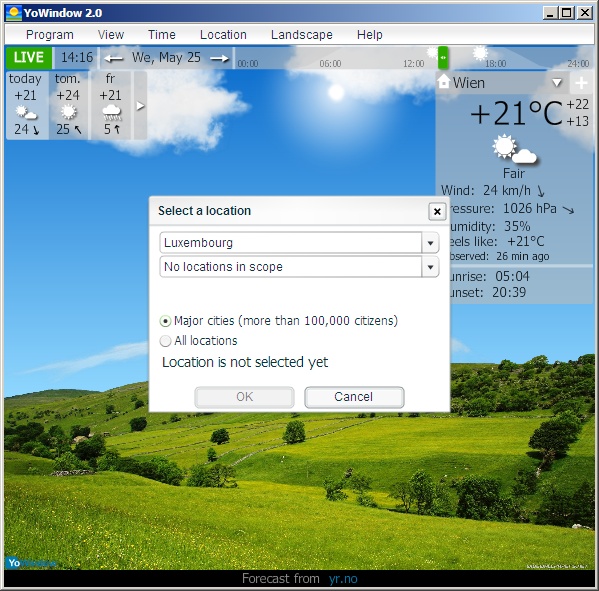This screenshot has height=591, width=599.
Task: Click the home icon beside Wien
Action: 444,81
